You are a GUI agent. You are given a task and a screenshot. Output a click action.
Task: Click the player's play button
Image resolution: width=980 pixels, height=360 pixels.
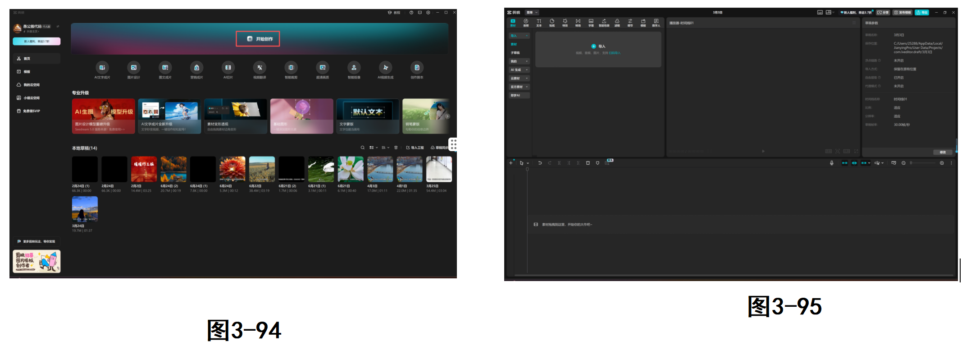pyautogui.click(x=763, y=151)
